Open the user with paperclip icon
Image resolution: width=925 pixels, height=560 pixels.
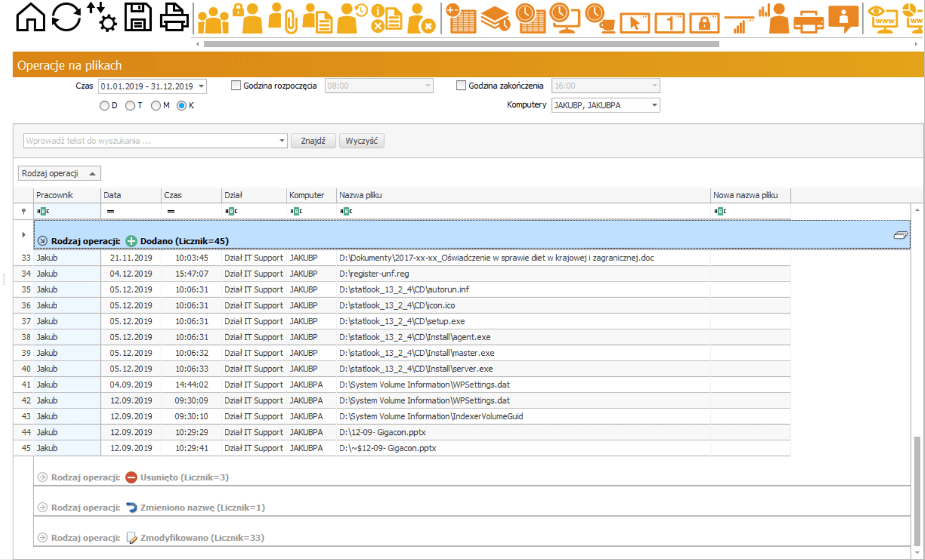coord(282,18)
